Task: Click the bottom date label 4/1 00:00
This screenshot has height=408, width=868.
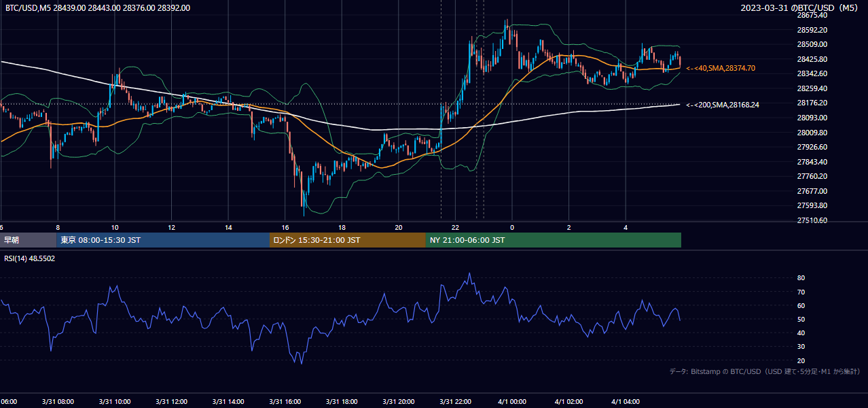Action: pos(512,402)
